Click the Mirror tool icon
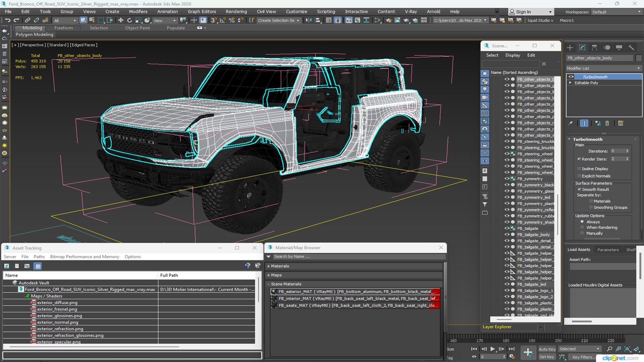 (309, 20)
